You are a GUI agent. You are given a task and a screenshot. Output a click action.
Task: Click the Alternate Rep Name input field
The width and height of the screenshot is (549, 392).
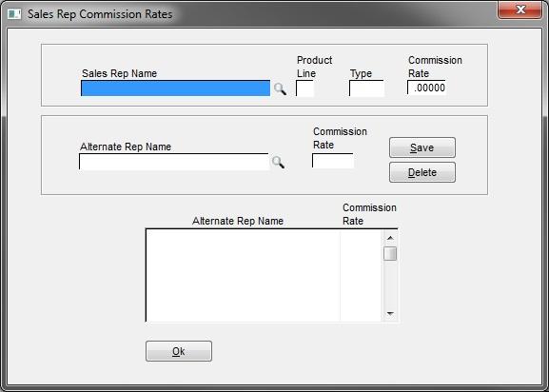(174, 162)
